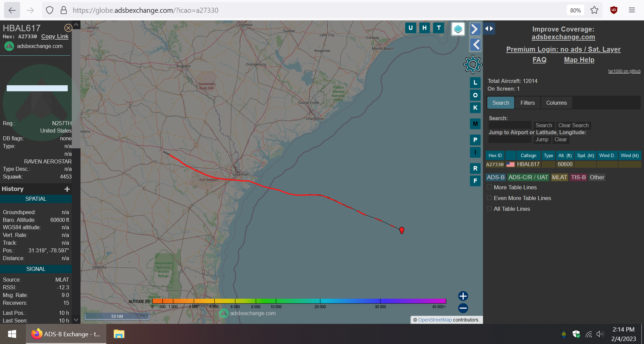
Task: Click the volume icon in system tray
Action: click(x=600, y=334)
